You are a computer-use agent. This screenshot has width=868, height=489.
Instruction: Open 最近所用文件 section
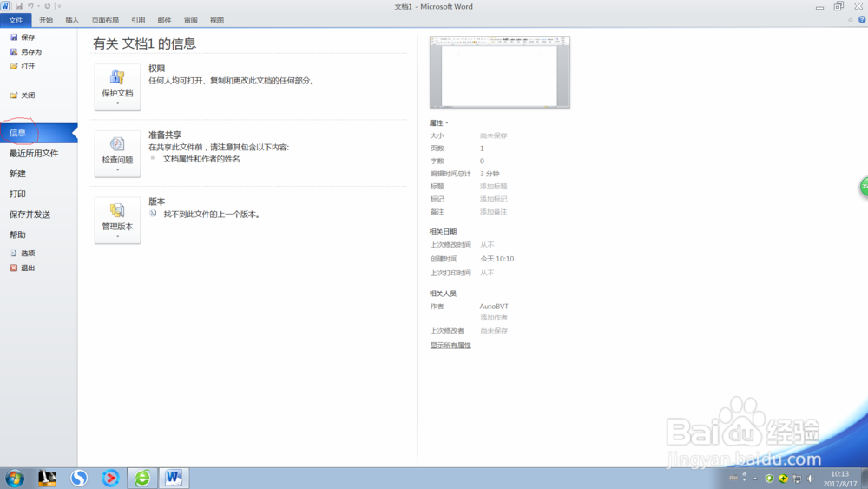tap(34, 154)
